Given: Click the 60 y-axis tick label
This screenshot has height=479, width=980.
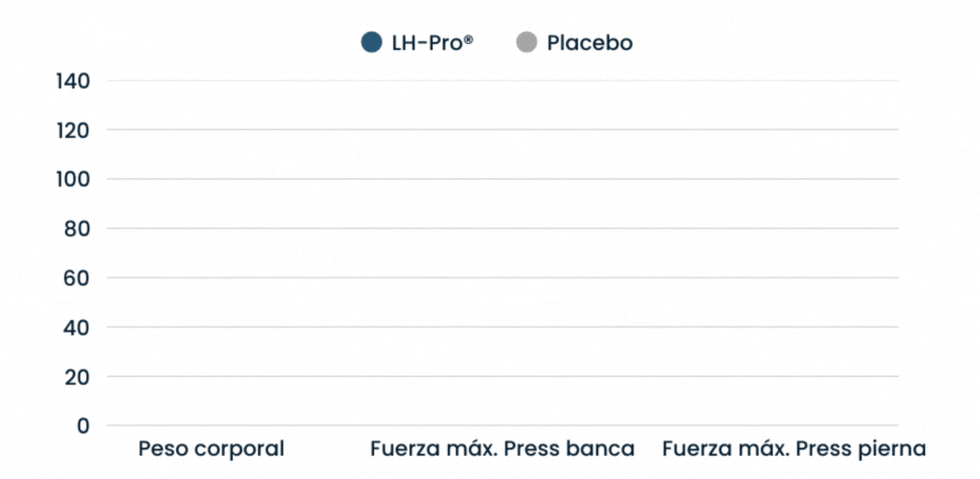Looking at the screenshot, I should (x=78, y=278).
